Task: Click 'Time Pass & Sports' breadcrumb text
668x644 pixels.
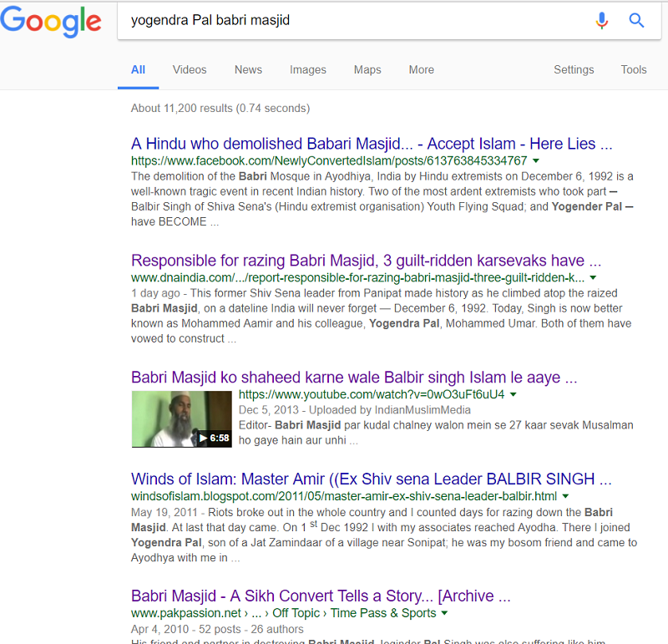Action: click(x=383, y=613)
